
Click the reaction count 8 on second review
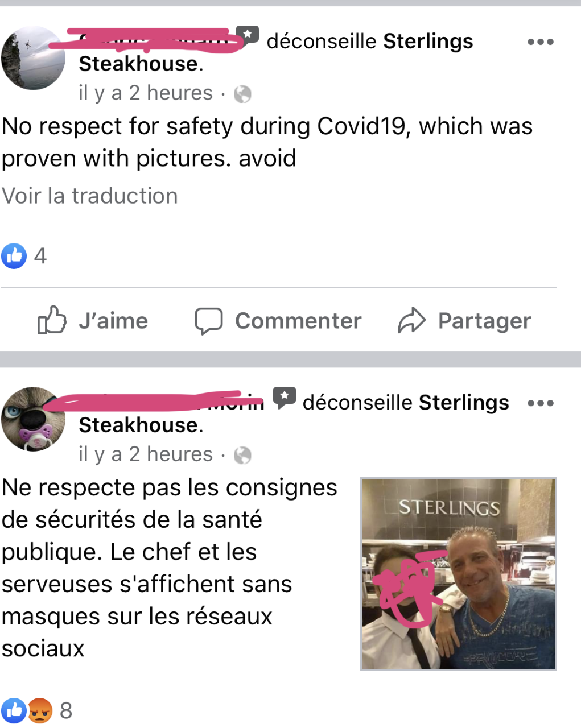(x=66, y=711)
